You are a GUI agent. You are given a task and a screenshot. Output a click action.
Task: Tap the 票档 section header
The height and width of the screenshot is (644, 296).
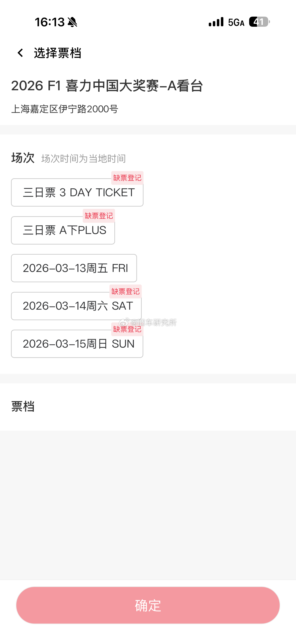(x=23, y=406)
